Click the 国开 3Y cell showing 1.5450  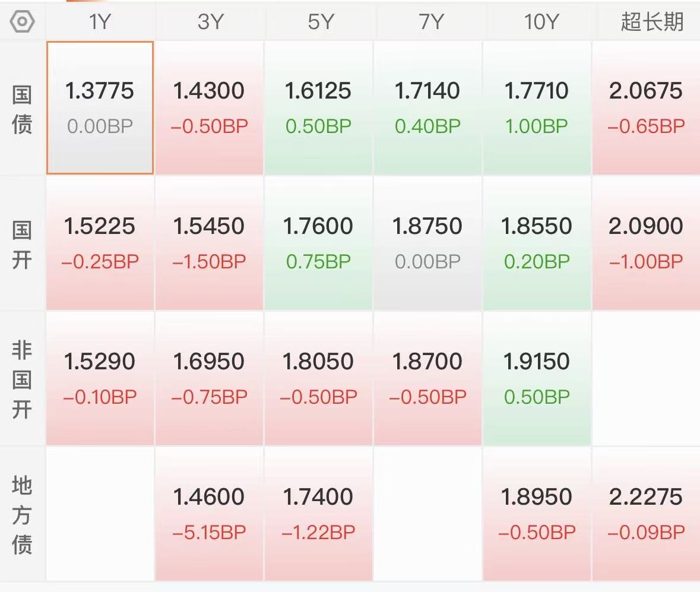[210, 243]
